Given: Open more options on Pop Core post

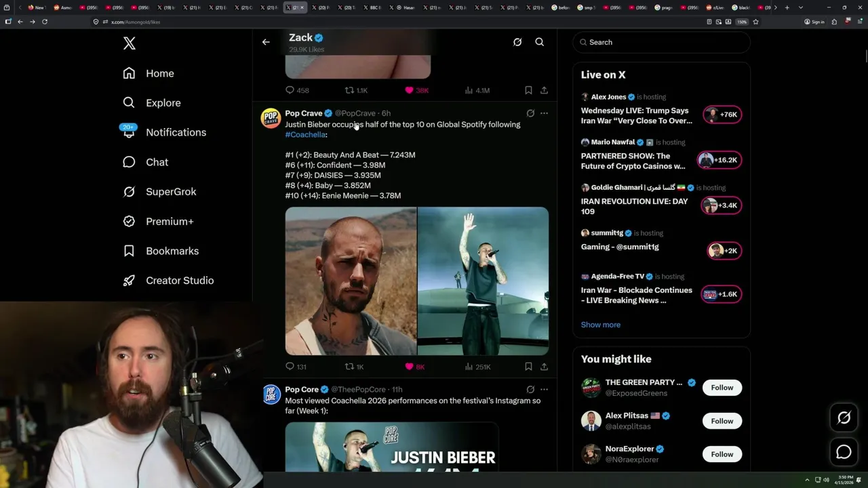Looking at the screenshot, I should (x=544, y=390).
